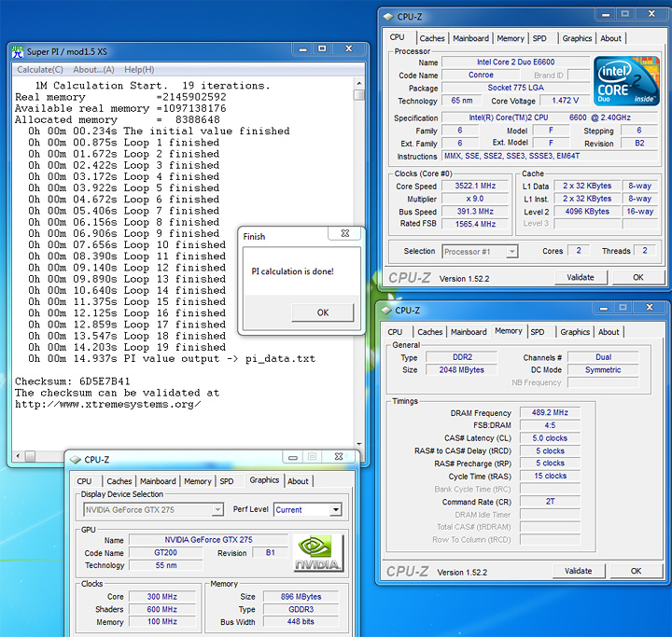Open the About...(A) menu in Super PI
672x637 pixels.
(x=93, y=69)
